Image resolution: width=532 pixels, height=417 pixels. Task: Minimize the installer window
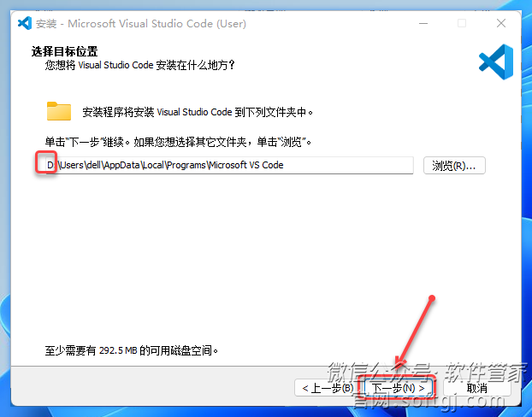coord(423,23)
